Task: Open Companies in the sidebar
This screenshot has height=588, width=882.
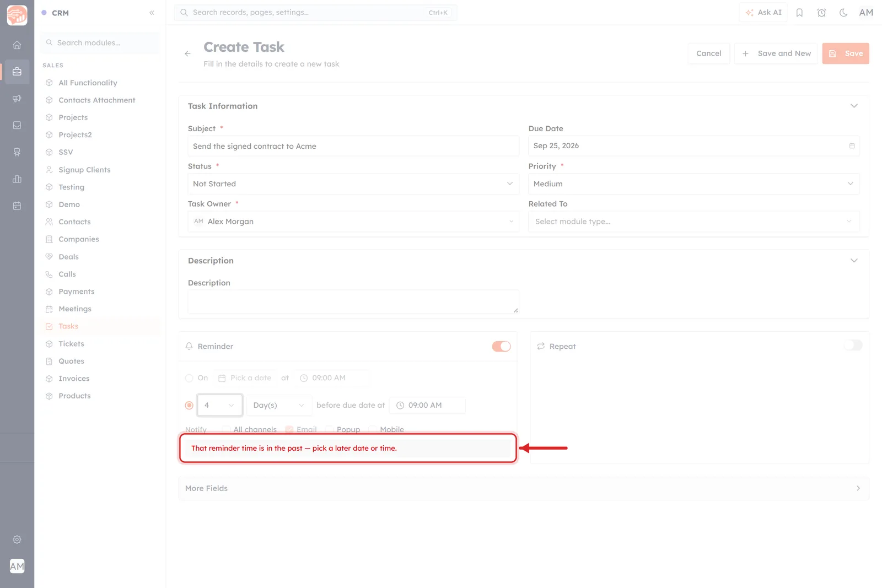Action: (x=78, y=239)
